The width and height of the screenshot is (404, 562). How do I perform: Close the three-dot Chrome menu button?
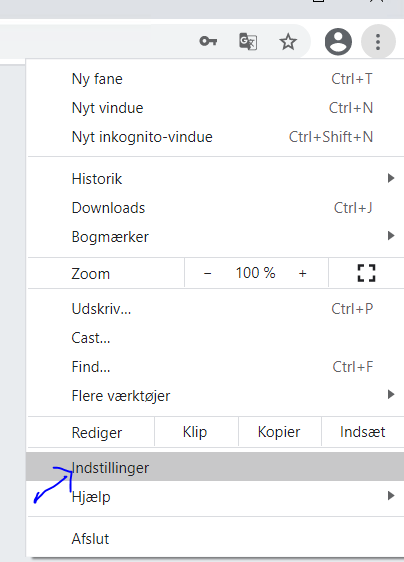coord(378,42)
